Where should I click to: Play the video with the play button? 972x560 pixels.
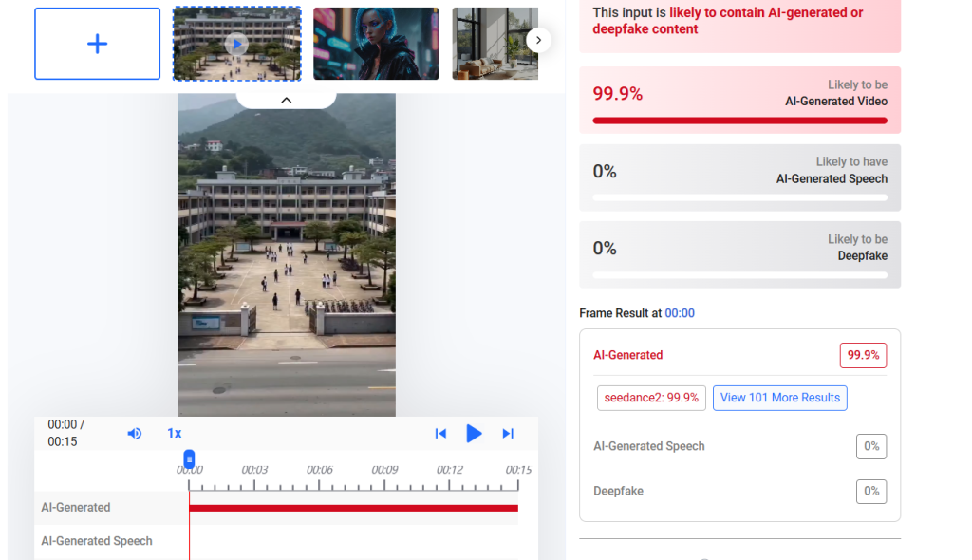coord(474,434)
